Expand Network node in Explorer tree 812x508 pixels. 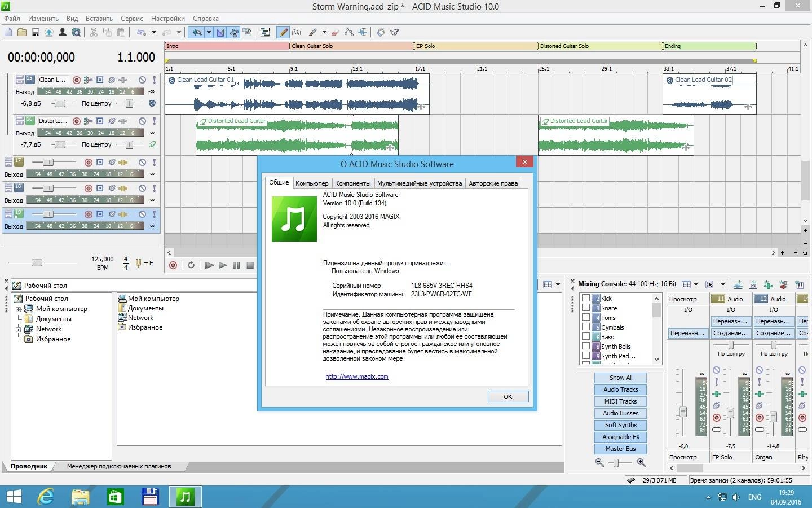click(19, 329)
